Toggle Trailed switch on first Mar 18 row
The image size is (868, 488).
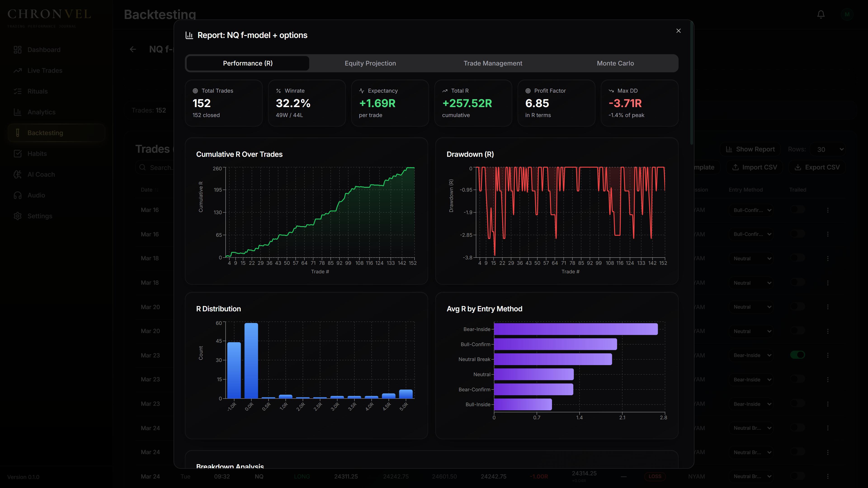[x=797, y=258]
